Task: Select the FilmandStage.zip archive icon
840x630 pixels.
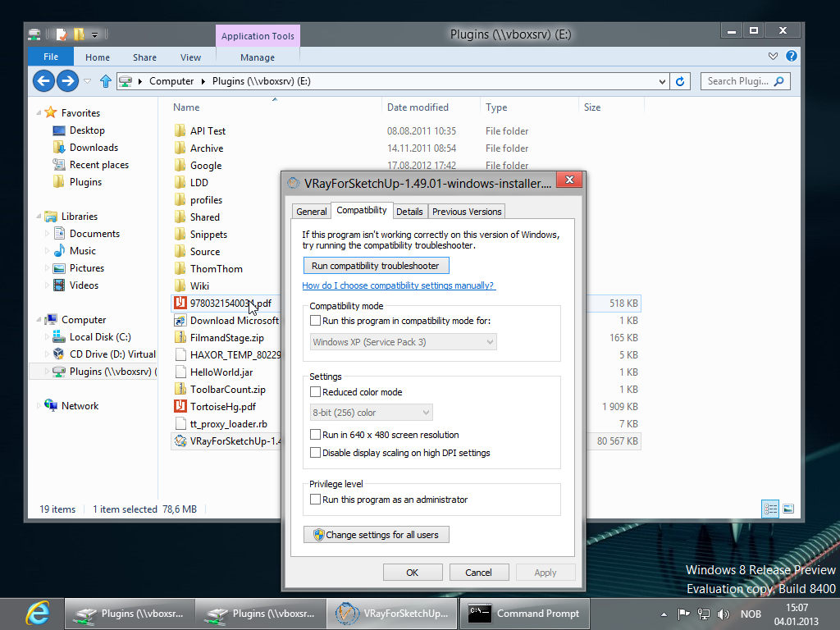Action: 180,337
